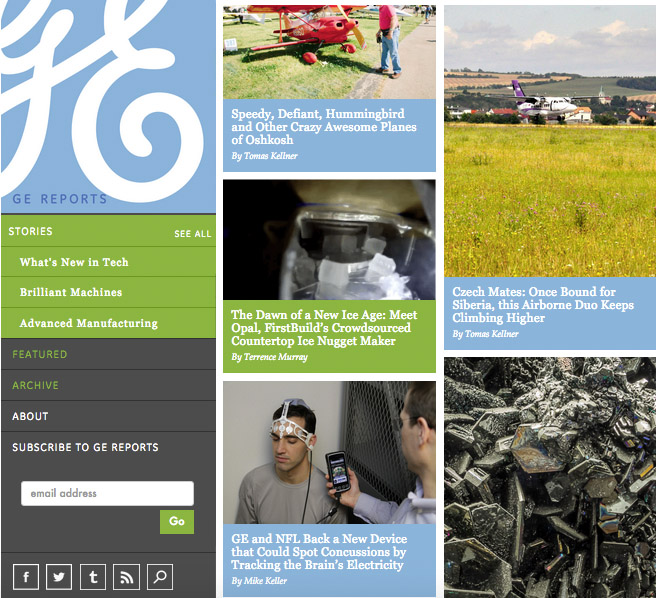Open the RSS feed icon

coord(126,577)
